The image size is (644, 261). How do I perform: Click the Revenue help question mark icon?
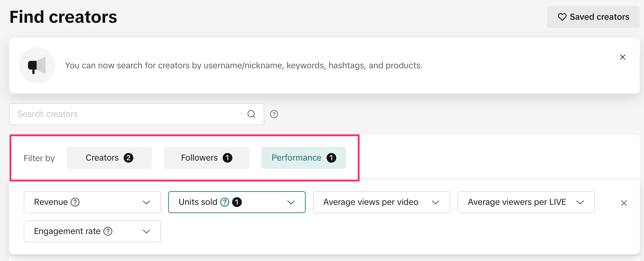75,202
